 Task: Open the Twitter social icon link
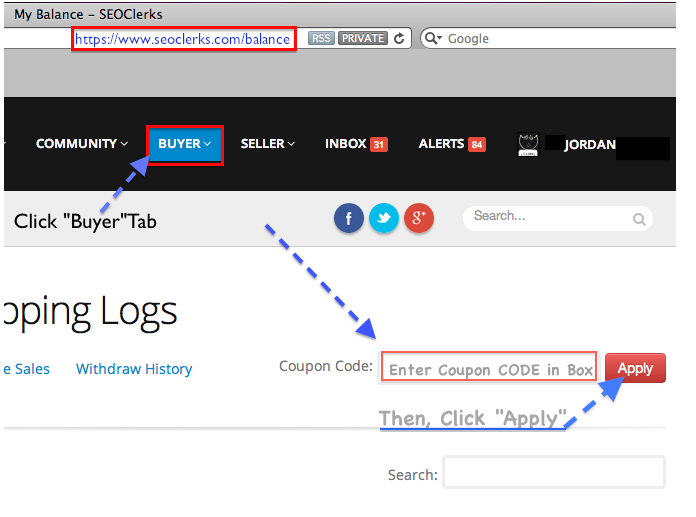click(384, 219)
